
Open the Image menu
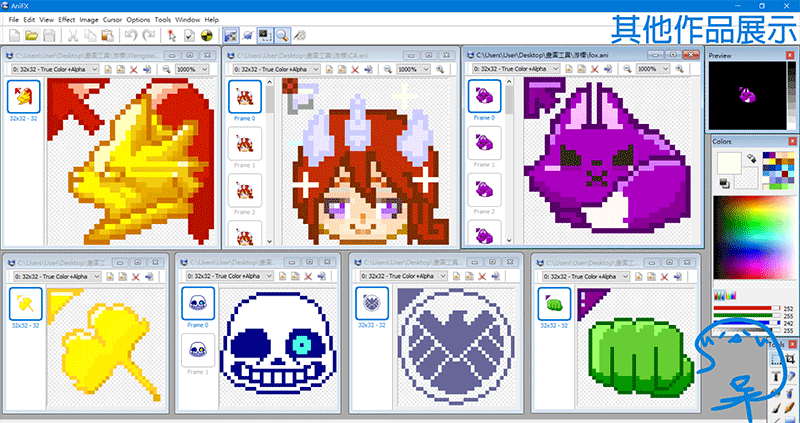point(89,19)
